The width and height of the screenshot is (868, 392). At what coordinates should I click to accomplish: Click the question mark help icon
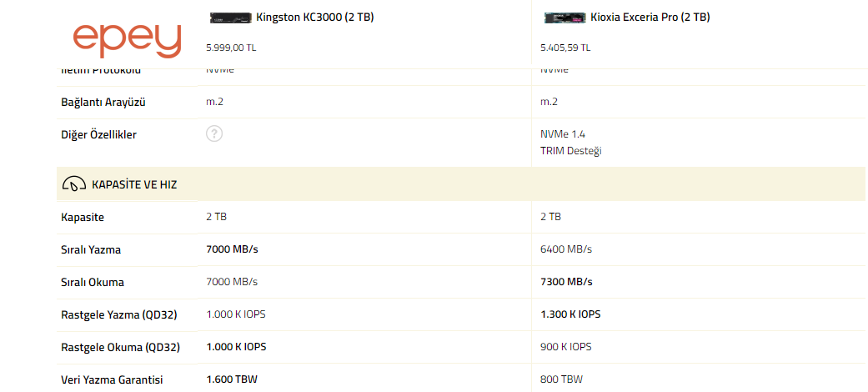[x=214, y=134]
